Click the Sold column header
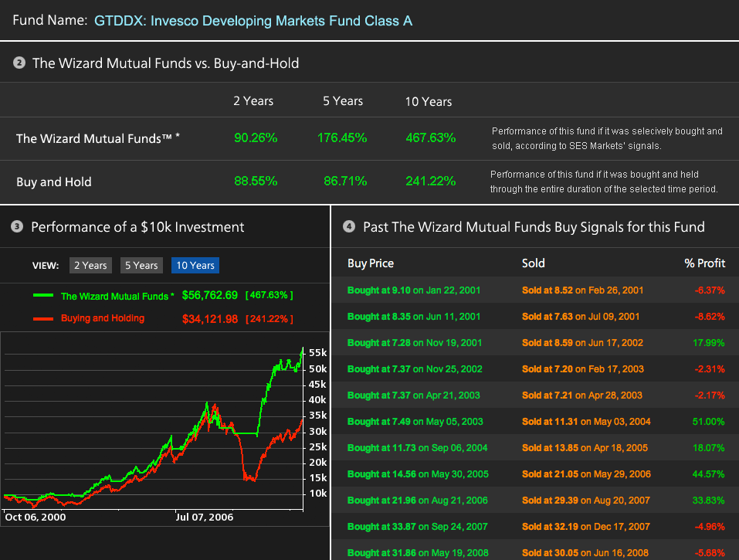The height and width of the screenshot is (560, 739). pos(533,263)
